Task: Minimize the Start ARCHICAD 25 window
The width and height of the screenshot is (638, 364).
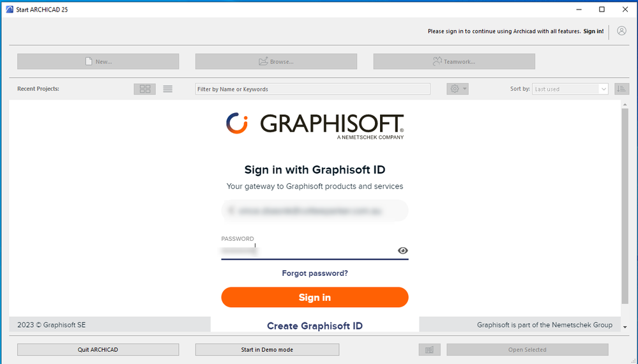Action: pyautogui.click(x=579, y=10)
